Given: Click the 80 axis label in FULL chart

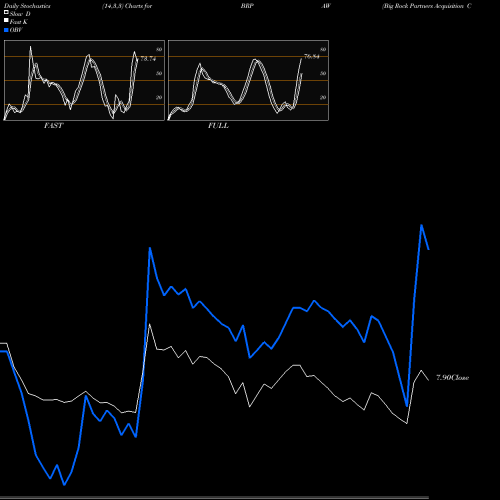Looking at the screenshot, I should (323, 50).
